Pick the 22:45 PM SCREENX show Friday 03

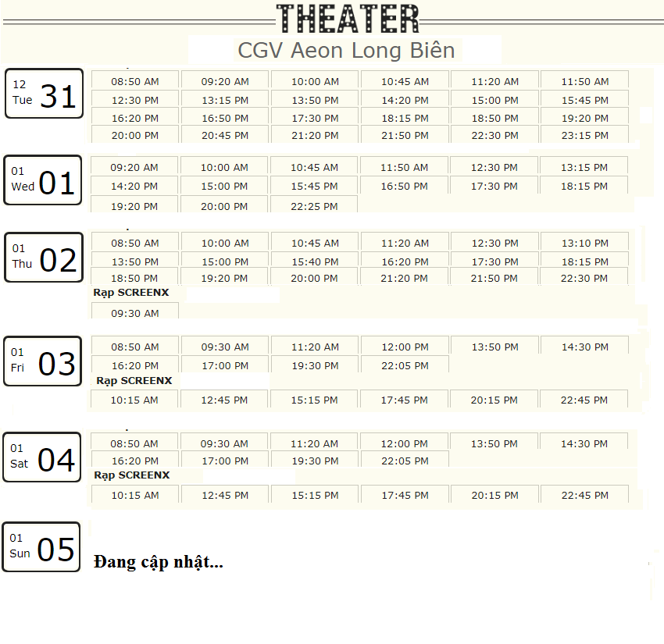tap(584, 399)
